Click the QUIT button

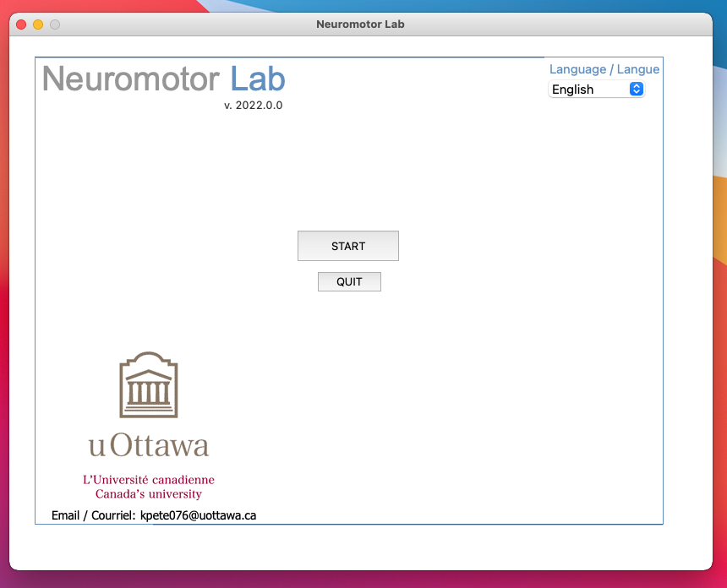click(349, 281)
